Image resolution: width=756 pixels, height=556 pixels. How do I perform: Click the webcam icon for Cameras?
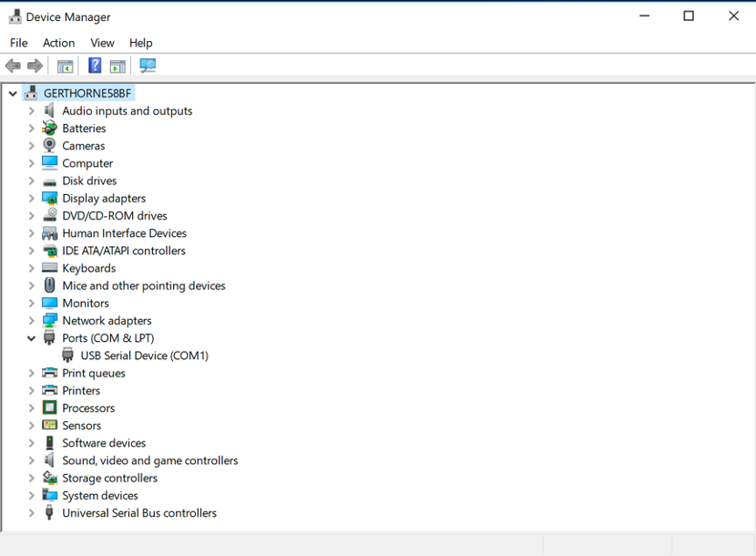(x=49, y=145)
